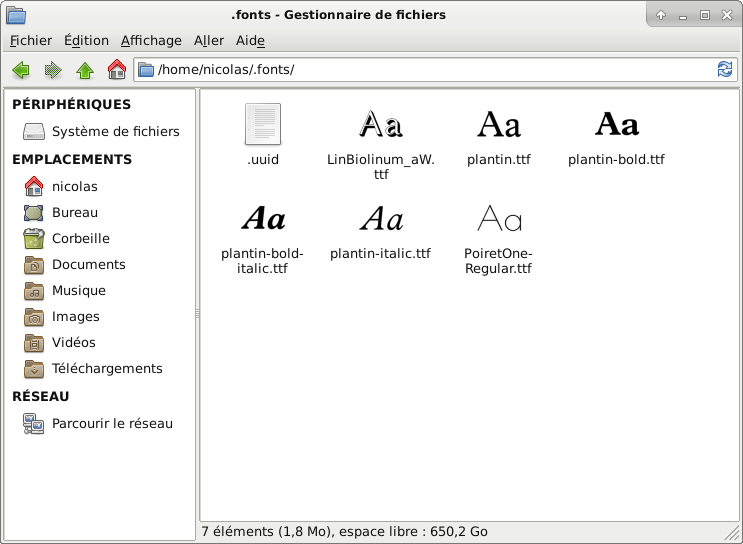Click the folder icon in the location bar
Screen dimensions: 743x544
pyautogui.click(x=146, y=70)
